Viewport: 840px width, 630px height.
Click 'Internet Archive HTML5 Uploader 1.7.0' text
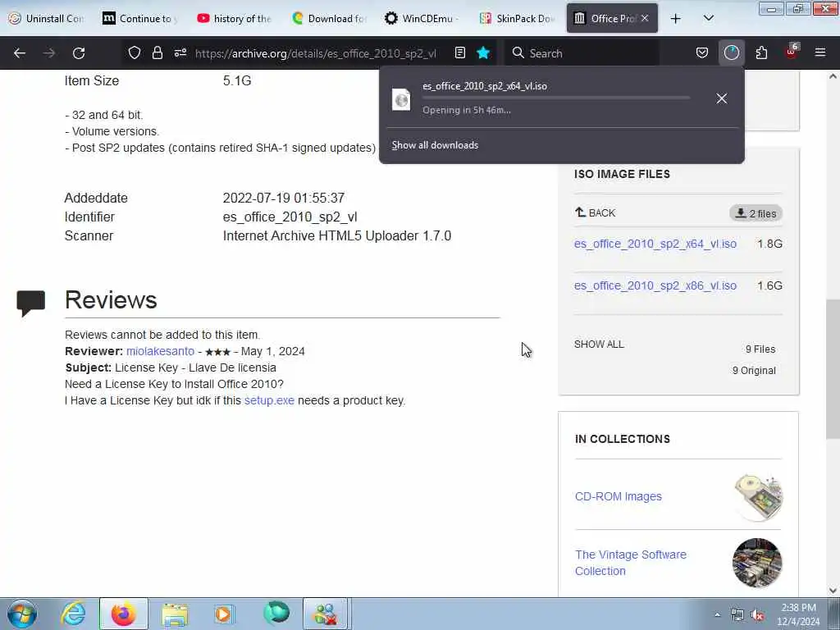coord(337,235)
